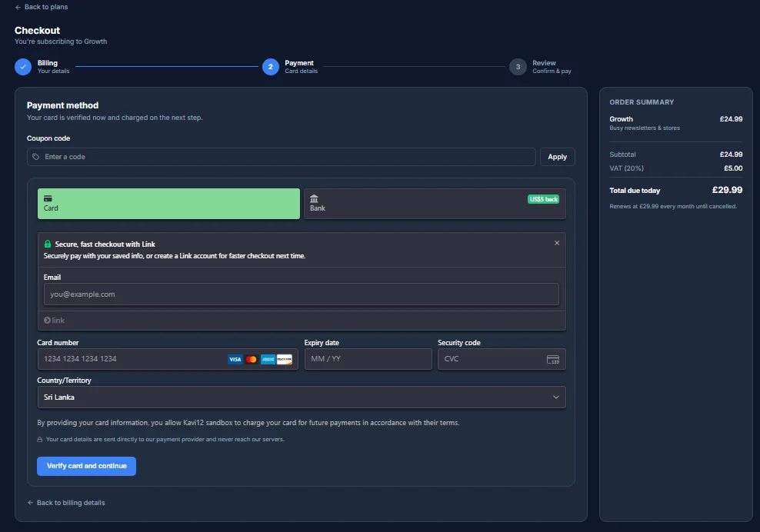Screen dimensions: 760x532
Task: Click the link logo below Email
Action: click(x=55, y=321)
